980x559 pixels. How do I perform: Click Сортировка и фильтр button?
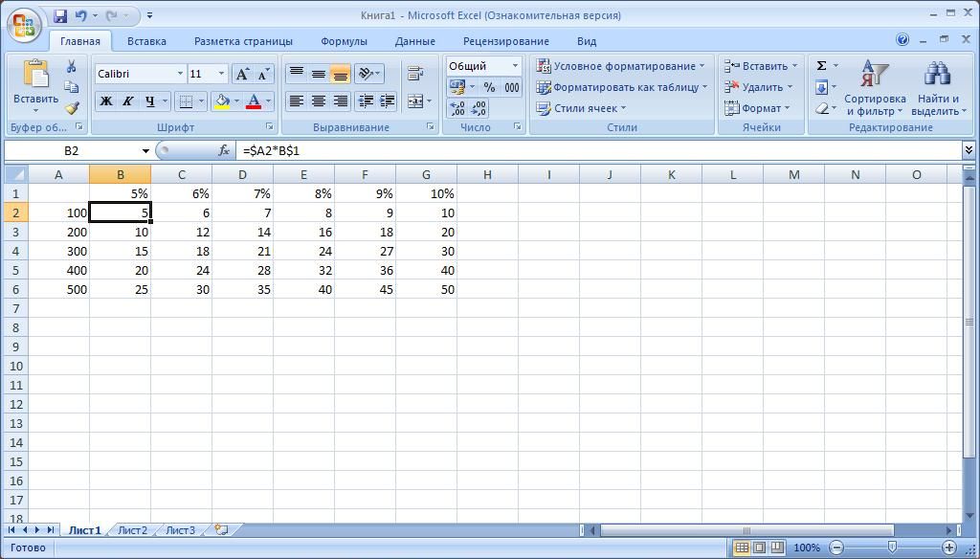(875, 87)
